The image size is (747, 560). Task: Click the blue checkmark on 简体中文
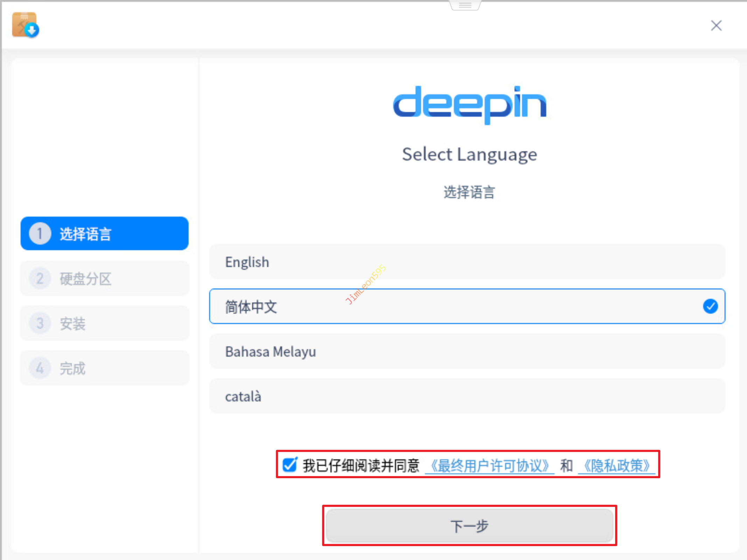click(710, 306)
